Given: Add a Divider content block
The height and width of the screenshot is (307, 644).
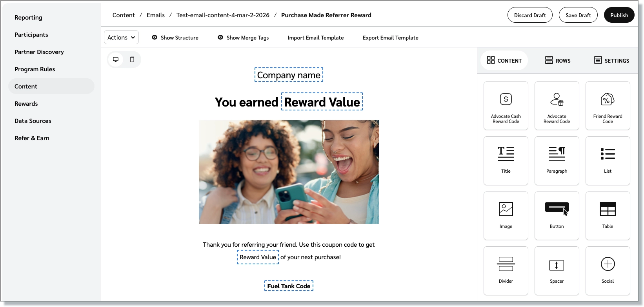Looking at the screenshot, I should point(506,271).
